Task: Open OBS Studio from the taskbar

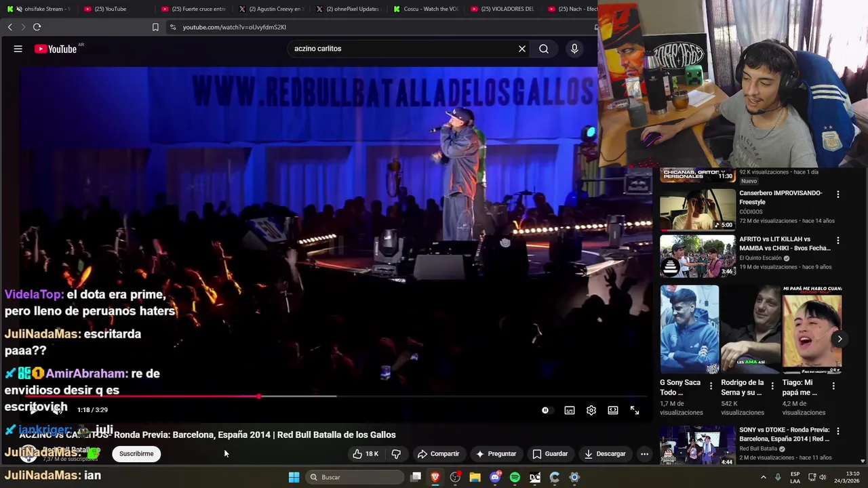Action: (x=455, y=477)
